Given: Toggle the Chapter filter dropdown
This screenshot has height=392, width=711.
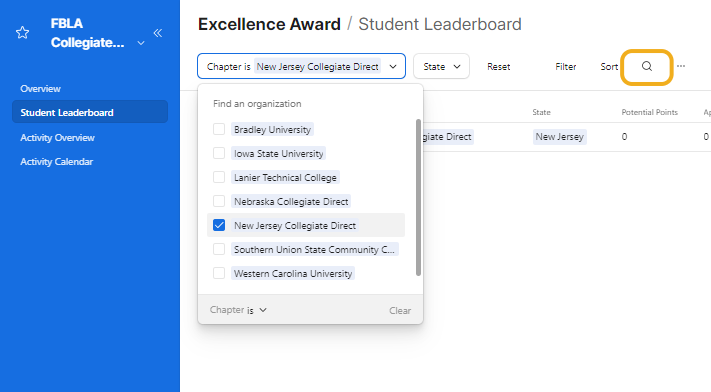Looking at the screenshot, I should [301, 66].
